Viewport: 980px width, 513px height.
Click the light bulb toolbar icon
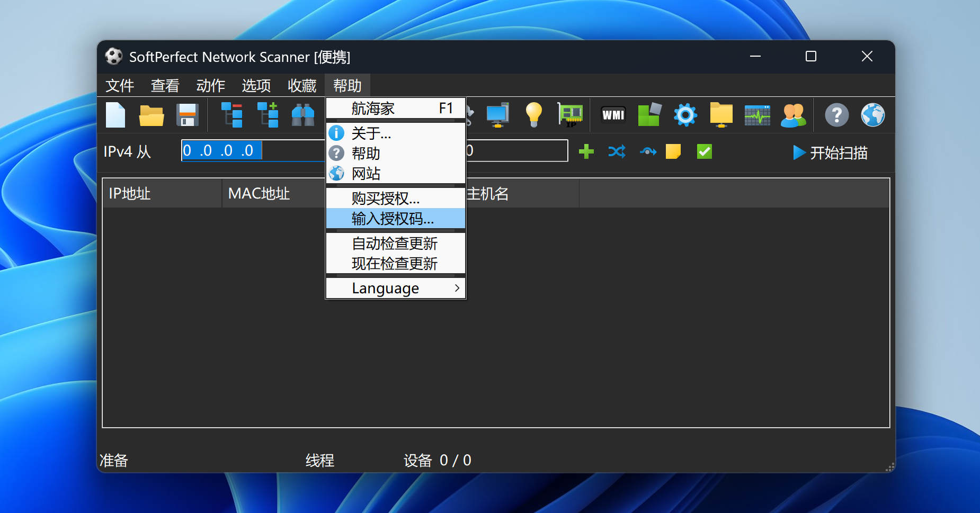pyautogui.click(x=533, y=115)
